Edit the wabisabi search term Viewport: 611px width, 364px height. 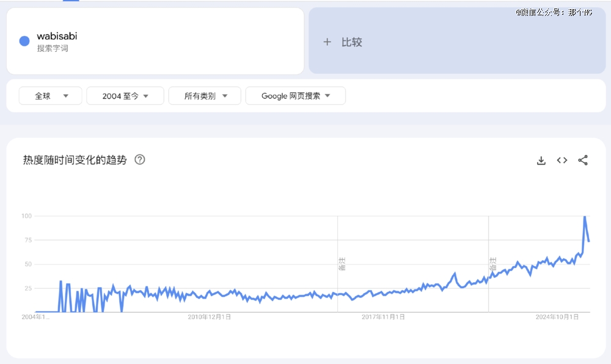click(x=57, y=36)
